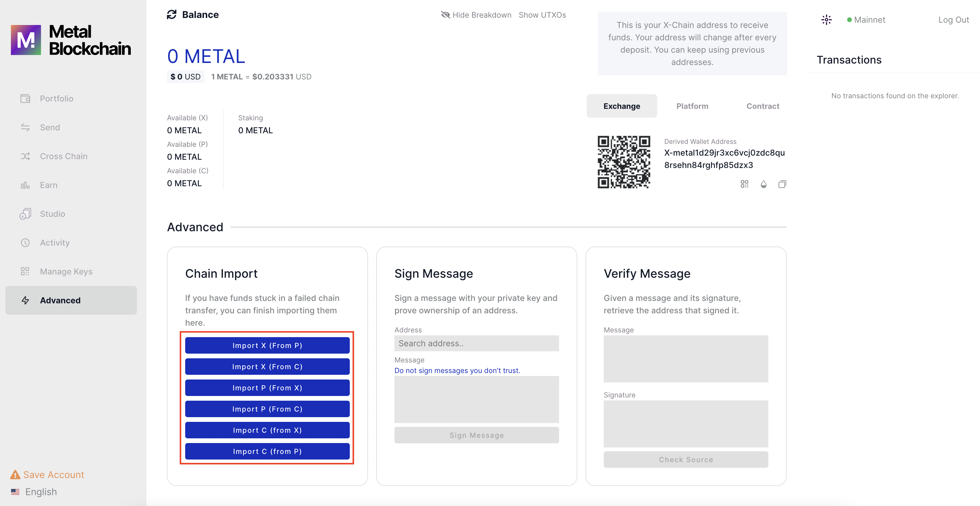Copy the derived wallet address
Screen dimensions: 980x506
coord(782,184)
